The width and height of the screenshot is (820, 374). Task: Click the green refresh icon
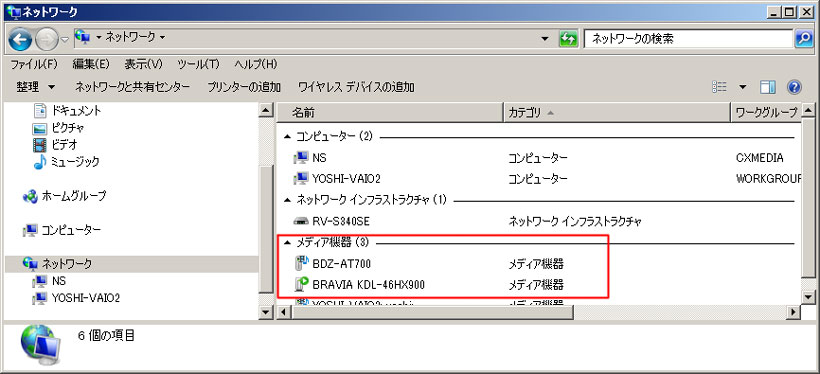coord(568,39)
